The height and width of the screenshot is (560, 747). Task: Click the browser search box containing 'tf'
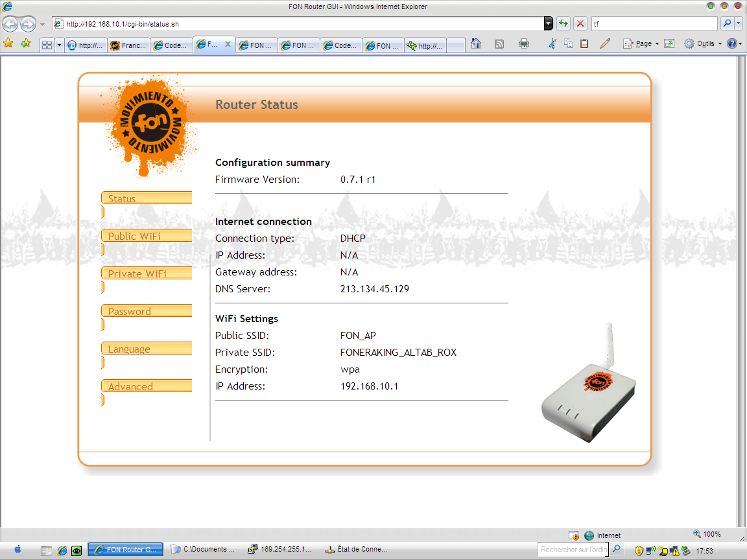pos(654,23)
